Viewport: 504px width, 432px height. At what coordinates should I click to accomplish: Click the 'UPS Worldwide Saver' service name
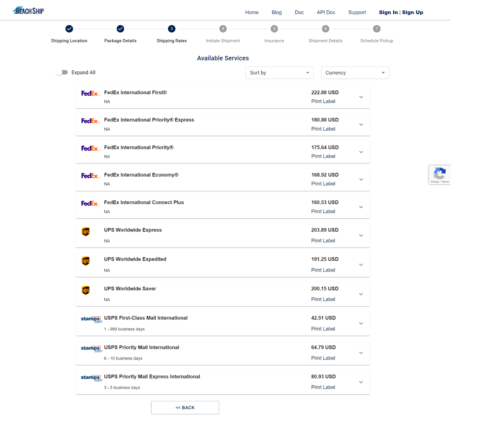pos(130,289)
